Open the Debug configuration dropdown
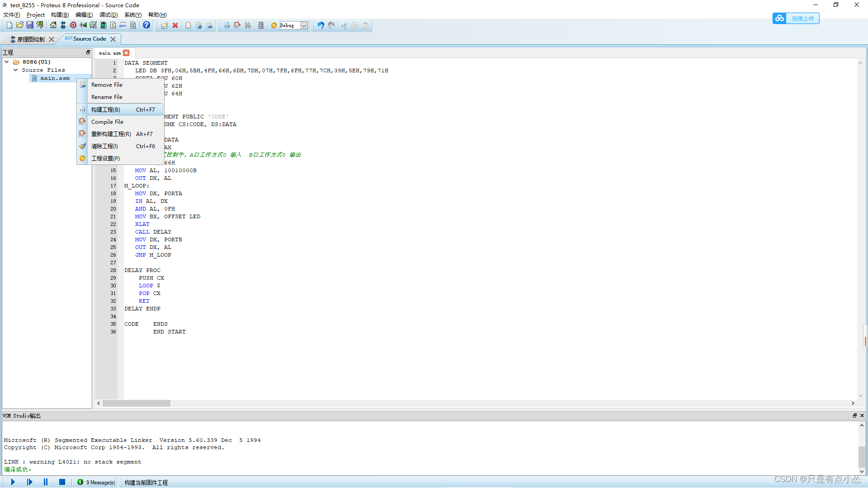Image resolution: width=868 pixels, height=488 pixels. [x=304, y=25]
